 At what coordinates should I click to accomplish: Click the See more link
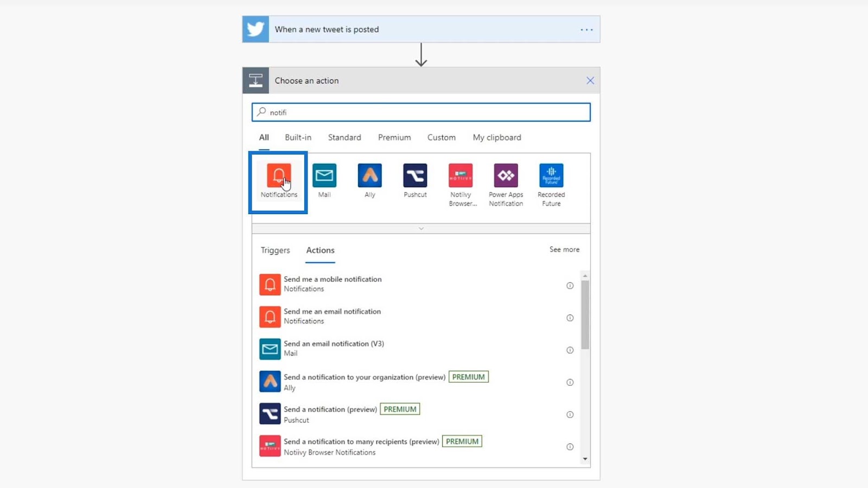click(x=564, y=249)
